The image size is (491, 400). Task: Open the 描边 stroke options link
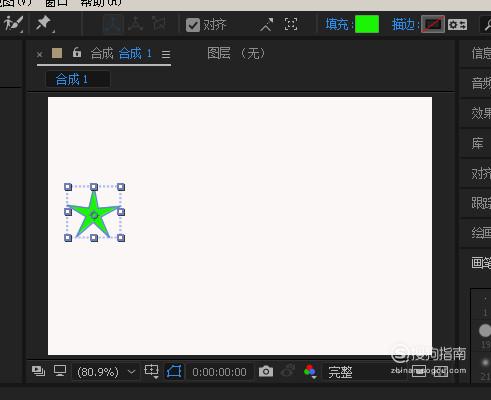point(404,24)
